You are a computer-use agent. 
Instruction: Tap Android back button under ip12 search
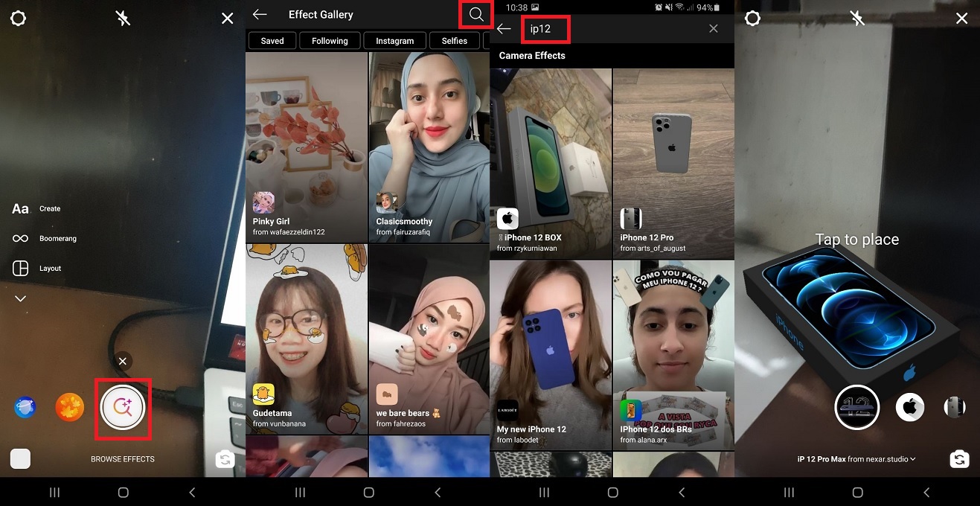click(x=682, y=493)
